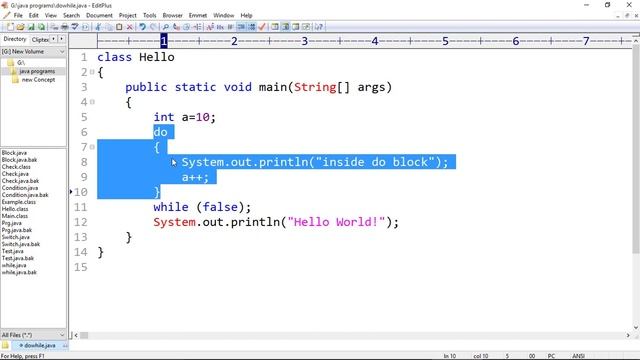Image resolution: width=640 pixels, height=360 pixels.
Task: Open the font settings icon
Action: [x=210, y=27]
